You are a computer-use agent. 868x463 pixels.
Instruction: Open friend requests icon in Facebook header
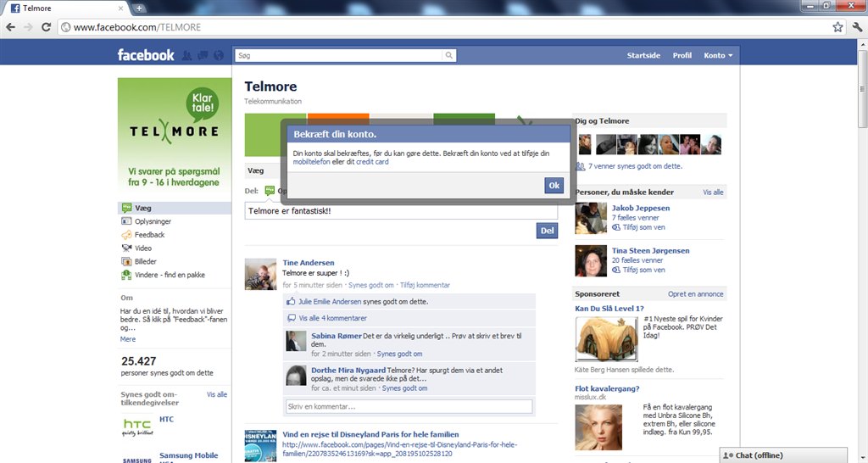[x=187, y=55]
